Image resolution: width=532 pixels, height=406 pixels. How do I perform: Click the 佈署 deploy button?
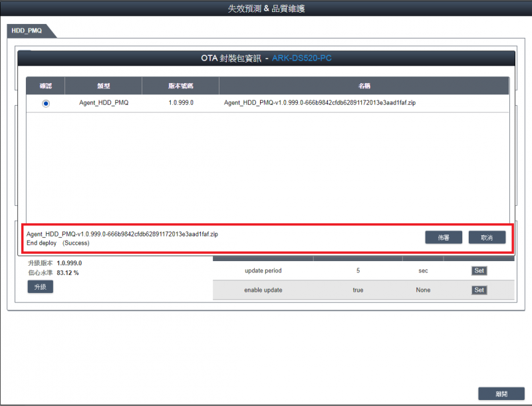tap(444, 237)
